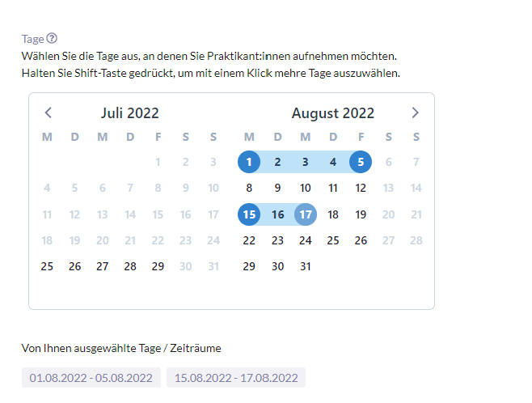Pick August 12 in the calendar
The height and width of the screenshot is (403, 532).
coord(361,188)
